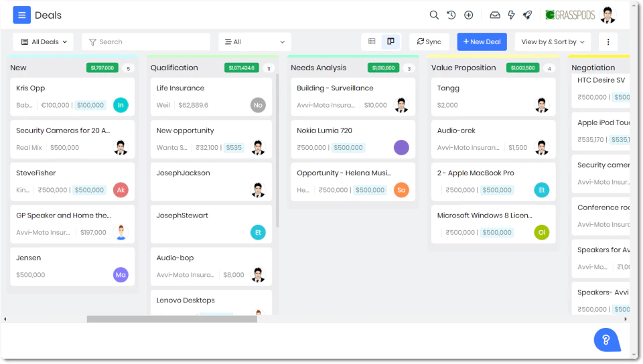Open the New opportunity deal card
The height and width of the screenshot is (364, 643).
point(211,139)
